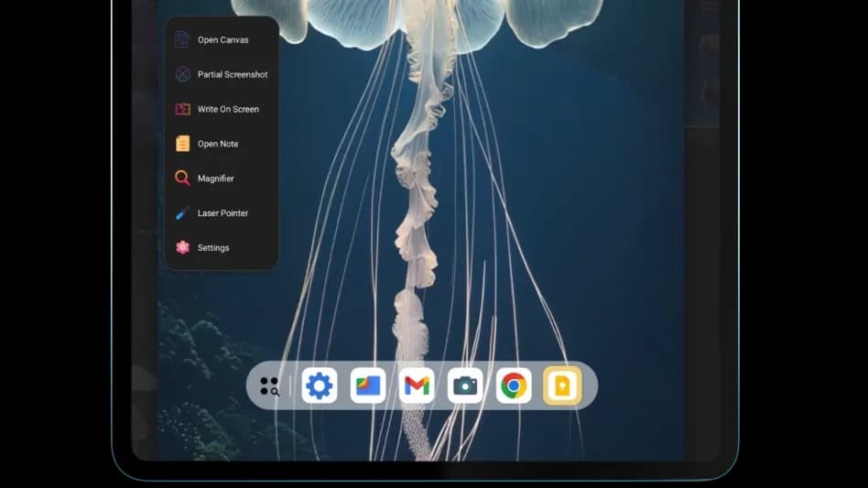Choose "Partial Screenshot" text in stylus menu
The image size is (868, 488).
tap(233, 74)
